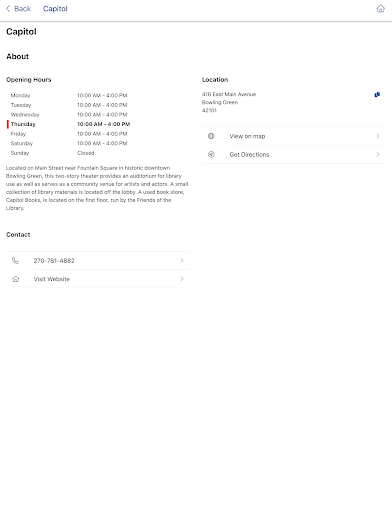Viewport: 392px width, 512px height.
Task: Expand the Get Directions chevron
Action: tap(378, 154)
